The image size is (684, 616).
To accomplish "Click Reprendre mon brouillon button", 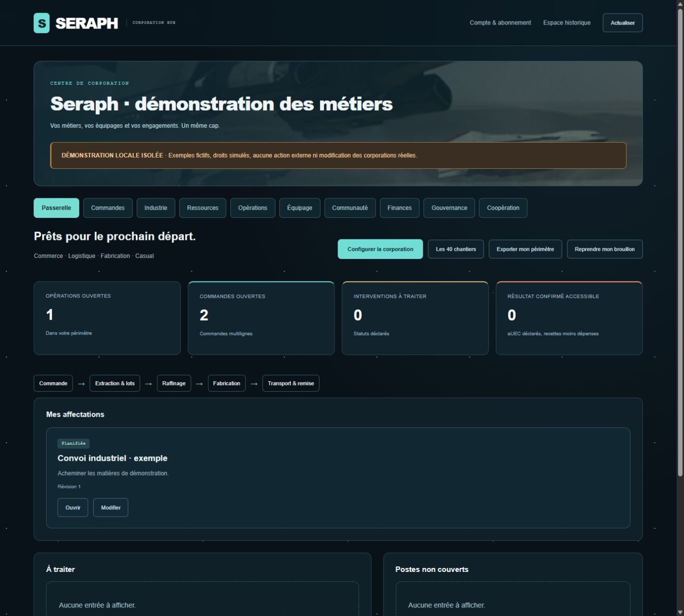I will pyautogui.click(x=604, y=249).
